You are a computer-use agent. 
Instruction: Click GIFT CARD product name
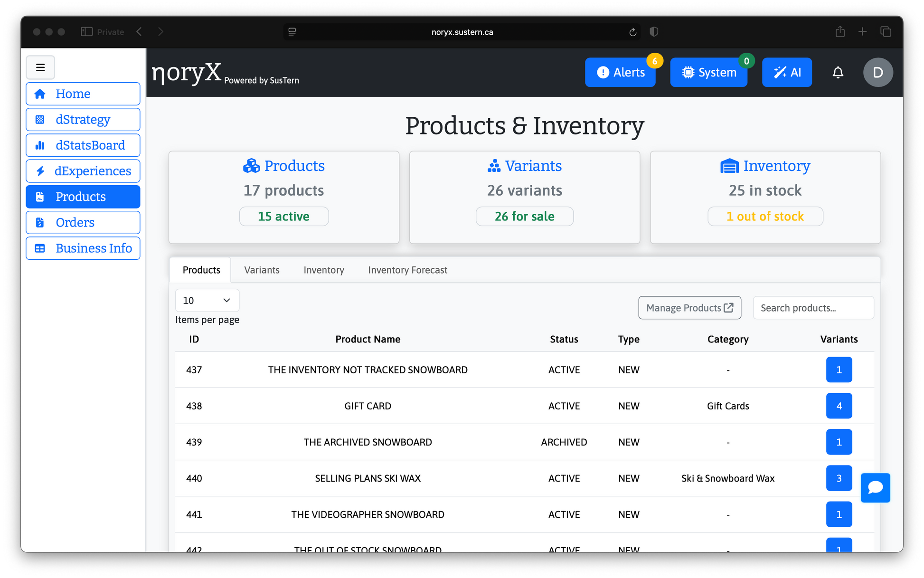coord(368,406)
